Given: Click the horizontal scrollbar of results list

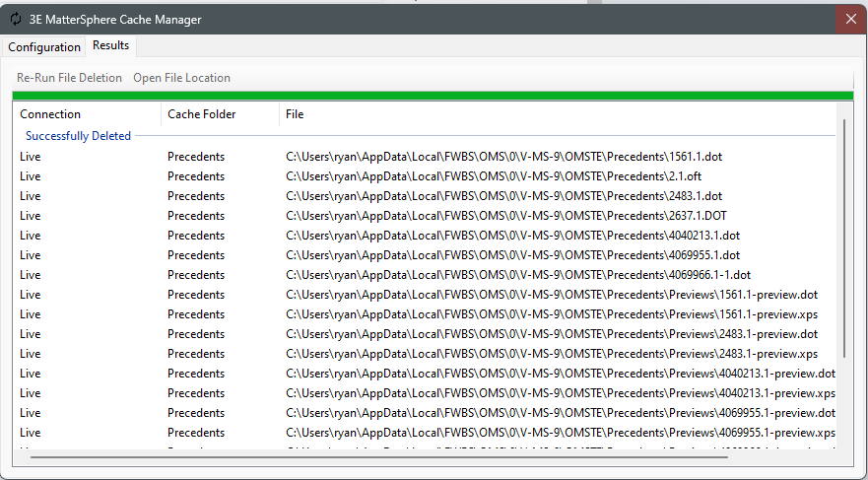Looking at the screenshot, I should 378,457.
